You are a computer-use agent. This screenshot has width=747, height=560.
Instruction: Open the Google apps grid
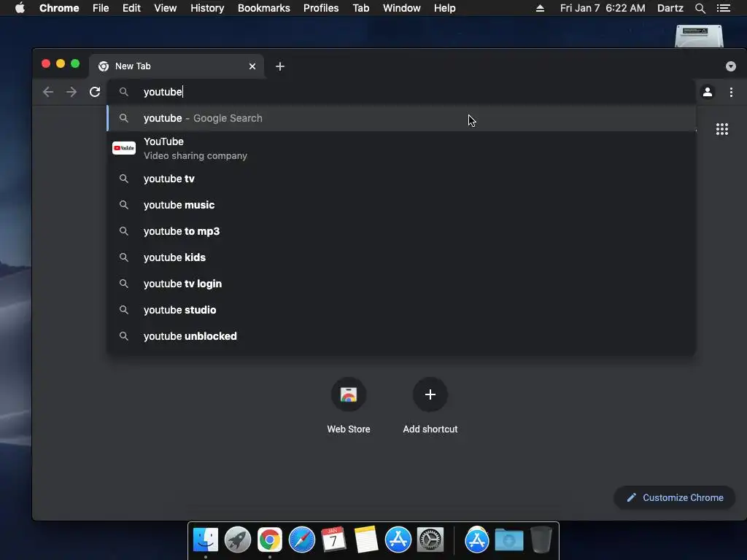(721, 129)
